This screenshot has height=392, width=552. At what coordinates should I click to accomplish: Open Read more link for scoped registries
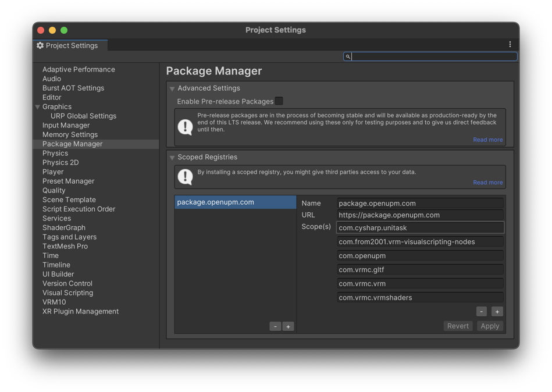pos(487,182)
